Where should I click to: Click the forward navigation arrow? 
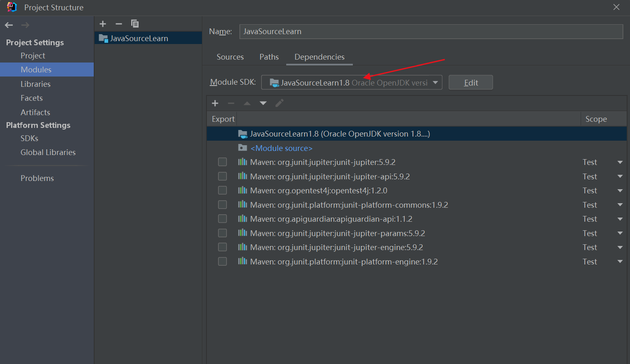pos(25,25)
